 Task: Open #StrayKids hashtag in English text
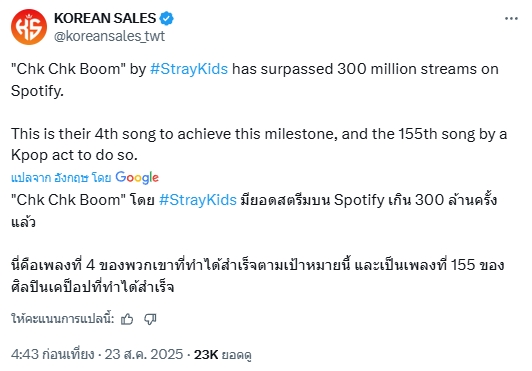(189, 69)
